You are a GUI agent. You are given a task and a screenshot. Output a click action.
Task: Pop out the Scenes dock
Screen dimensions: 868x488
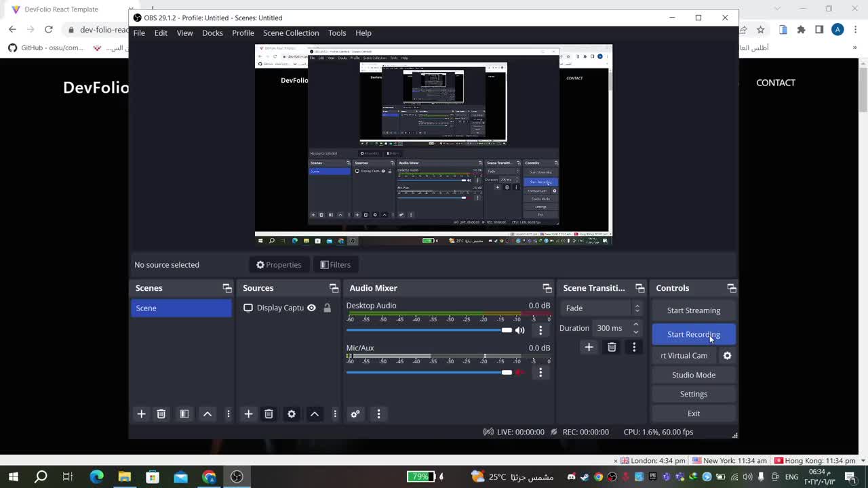pyautogui.click(x=227, y=288)
